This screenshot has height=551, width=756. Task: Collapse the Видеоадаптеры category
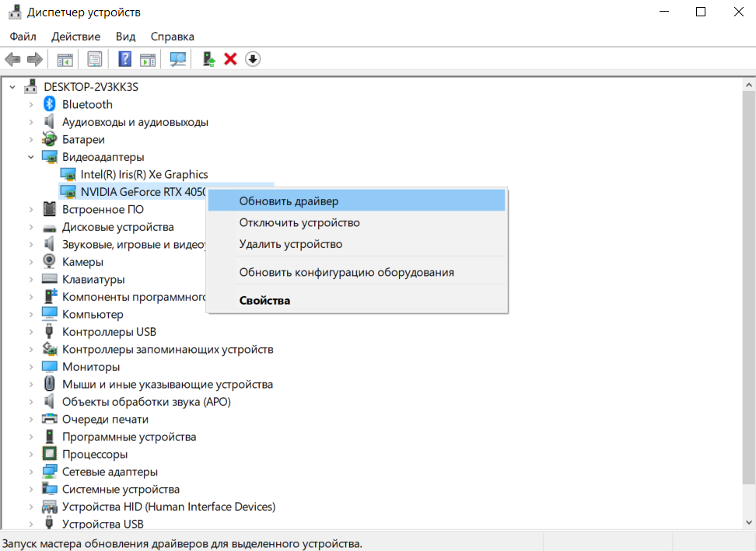tap(31, 157)
